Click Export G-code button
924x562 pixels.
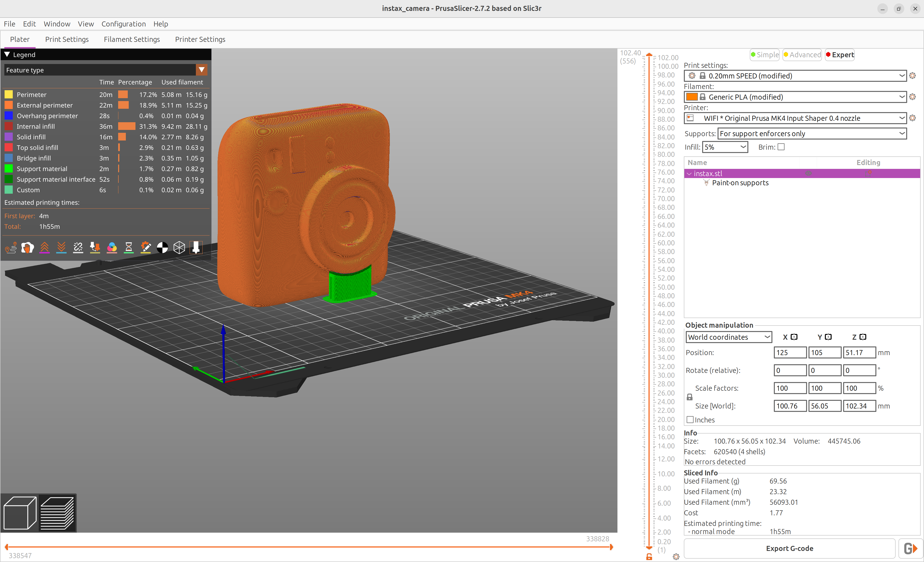[x=789, y=548]
